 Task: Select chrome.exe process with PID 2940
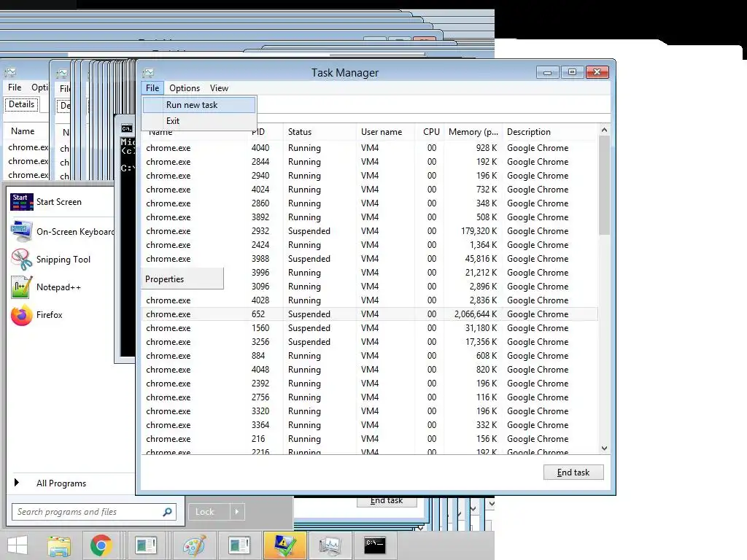pyautogui.click(x=369, y=176)
